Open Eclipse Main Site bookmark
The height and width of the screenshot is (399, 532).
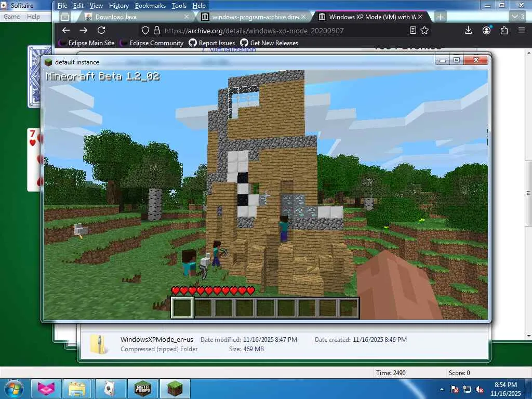[x=87, y=43]
